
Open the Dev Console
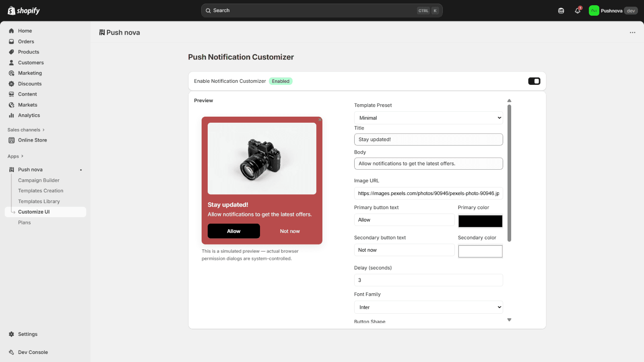33,352
